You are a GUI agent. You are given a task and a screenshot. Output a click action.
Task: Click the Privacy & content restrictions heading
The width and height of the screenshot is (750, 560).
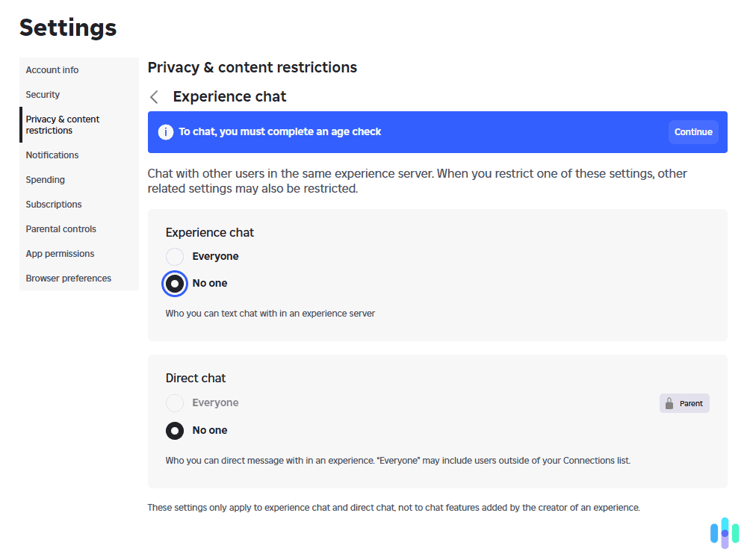pyautogui.click(x=252, y=68)
